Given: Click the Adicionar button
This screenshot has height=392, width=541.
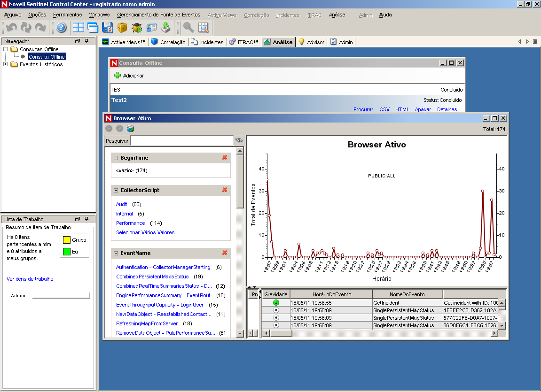Looking at the screenshot, I should point(129,76).
